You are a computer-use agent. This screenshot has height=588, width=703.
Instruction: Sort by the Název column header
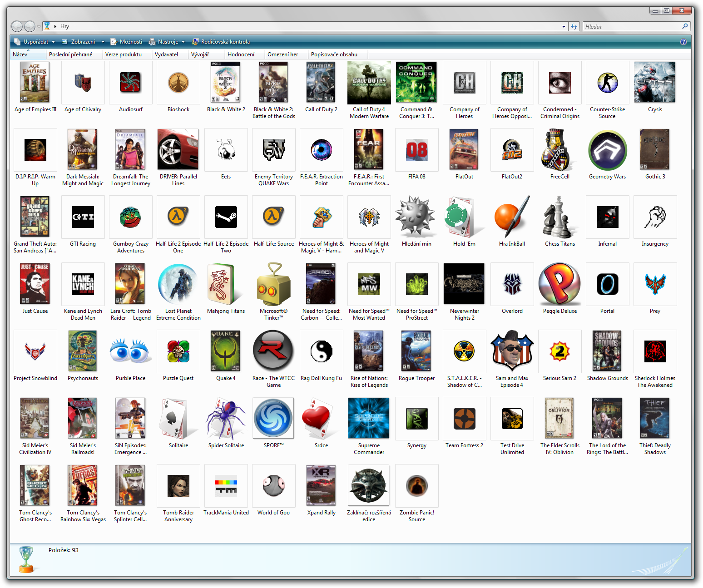tap(28, 54)
